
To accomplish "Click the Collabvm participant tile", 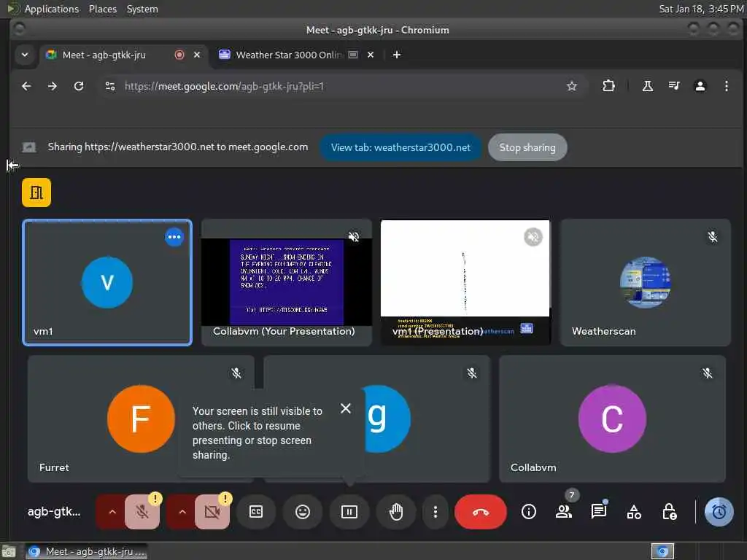I will click(612, 419).
